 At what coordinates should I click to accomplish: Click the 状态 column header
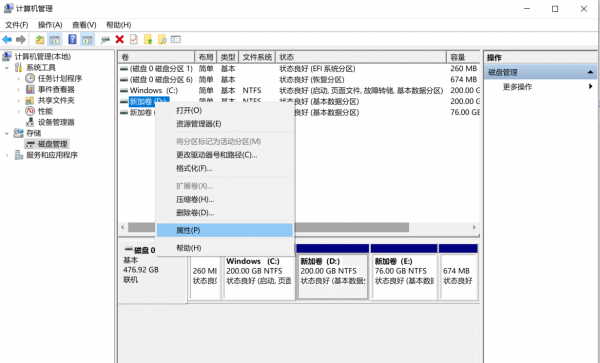[x=361, y=57]
